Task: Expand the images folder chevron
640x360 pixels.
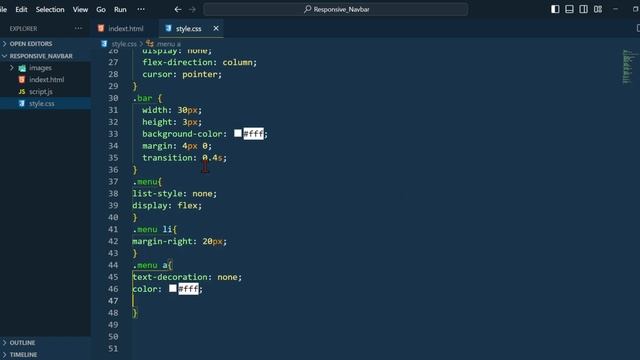Action: tap(12, 68)
